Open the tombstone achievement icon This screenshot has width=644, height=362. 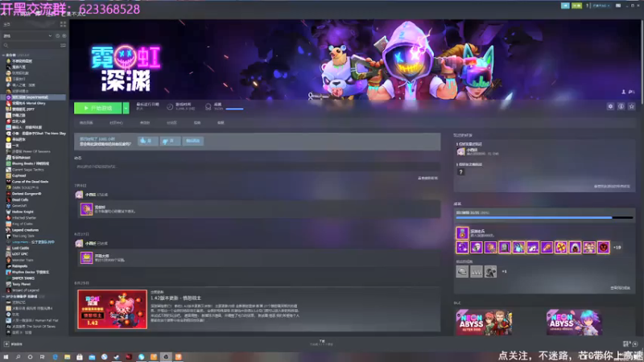point(505,247)
